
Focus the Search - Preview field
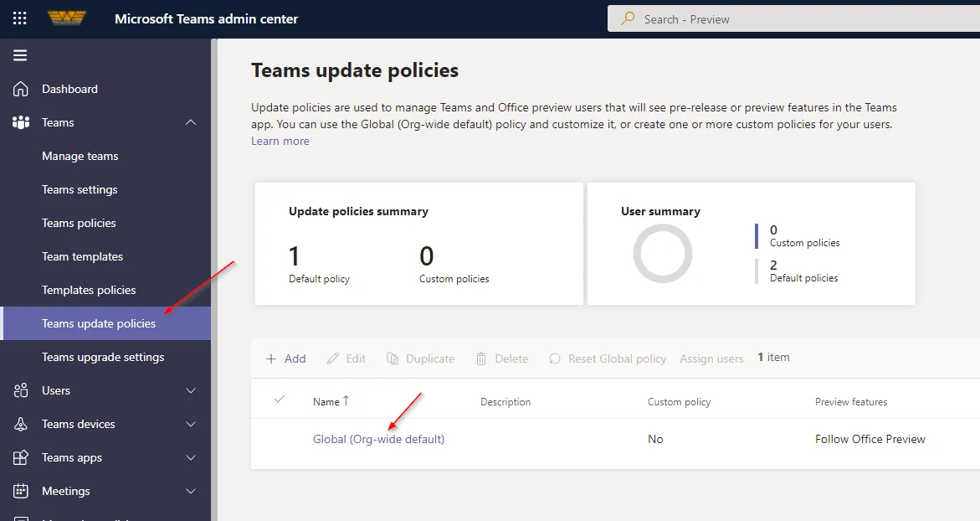(793, 18)
